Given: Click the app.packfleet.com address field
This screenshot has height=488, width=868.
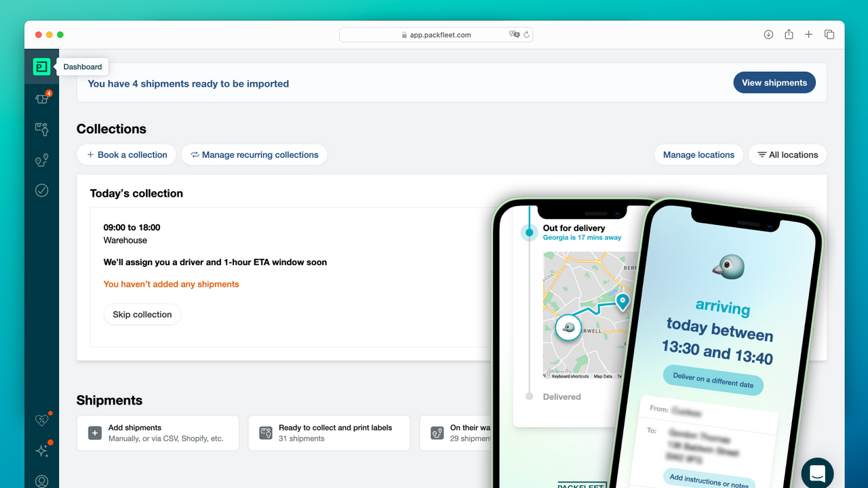Looking at the screenshot, I should (x=436, y=35).
